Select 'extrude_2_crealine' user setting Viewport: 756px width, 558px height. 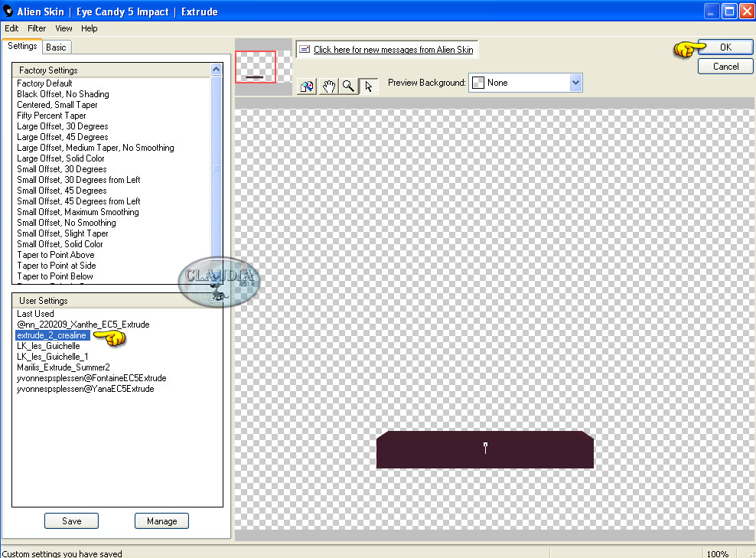51,335
